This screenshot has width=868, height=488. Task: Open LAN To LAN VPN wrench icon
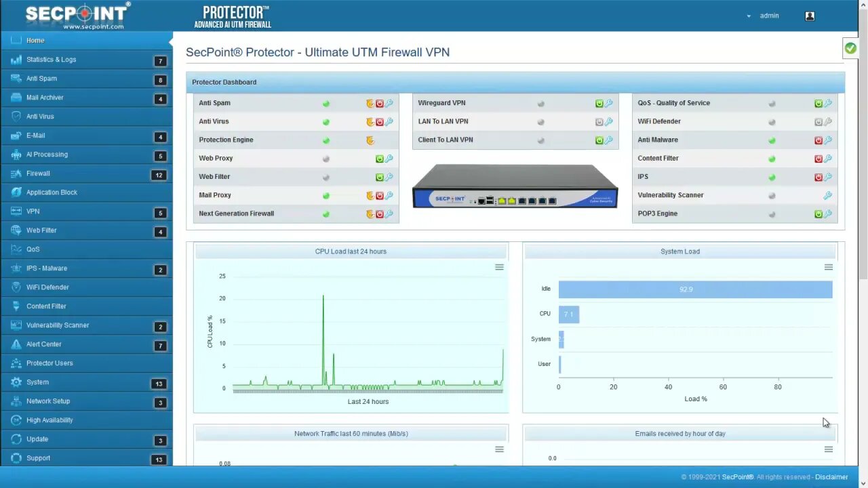click(608, 122)
